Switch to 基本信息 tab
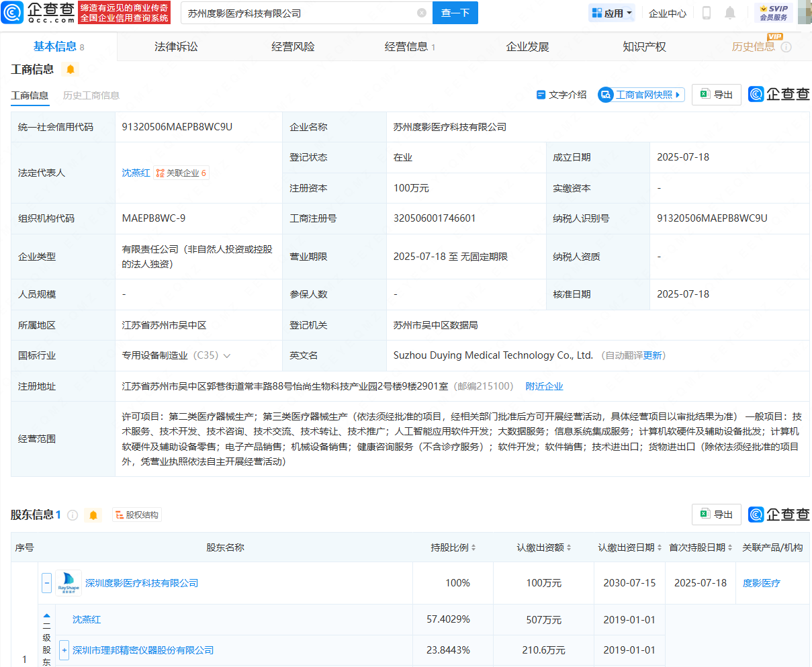This screenshot has width=812, height=667. point(59,46)
